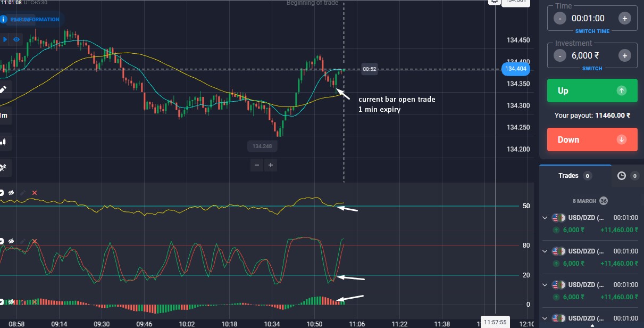Image resolution: width=644 pixels, height=328 pixels.
Task: Remove the Stochastic indicator with red X
Action: pyautogui.click(x=35, y=242)
